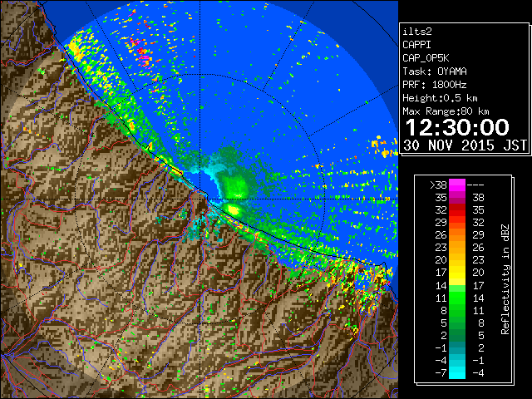Click the 'Max Range:80 km' line
Image resolution: width=532 pixels, height=399 pixels.
tap(446, 111)
